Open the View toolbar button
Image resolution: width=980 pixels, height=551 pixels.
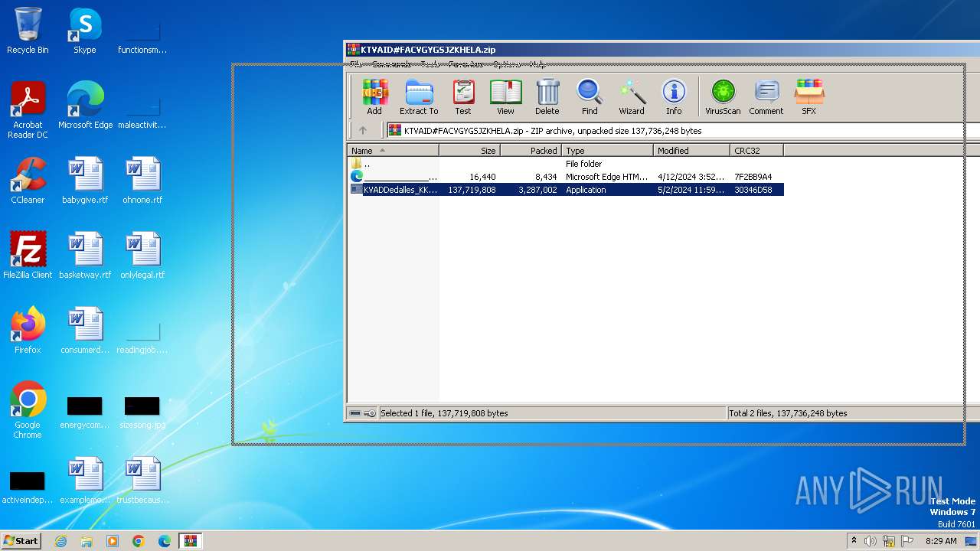tap(505, 97)
